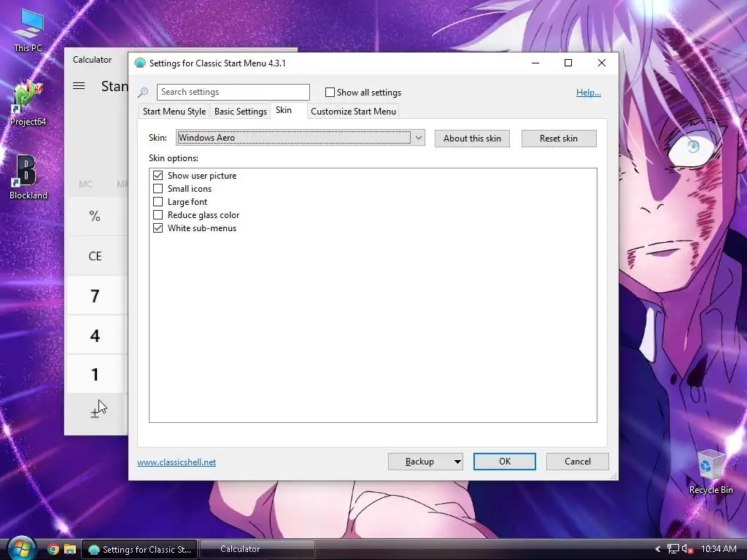Close the Classic Start Menu settings window
Image resolution: width=747 pixels, height=560 pixels.
click(x=602, y=63)
